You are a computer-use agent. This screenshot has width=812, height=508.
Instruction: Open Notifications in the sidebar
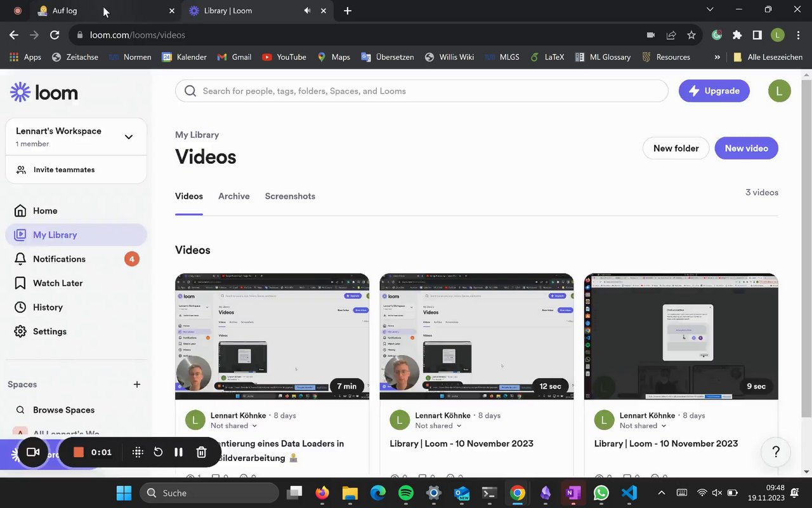click(76, 259)
